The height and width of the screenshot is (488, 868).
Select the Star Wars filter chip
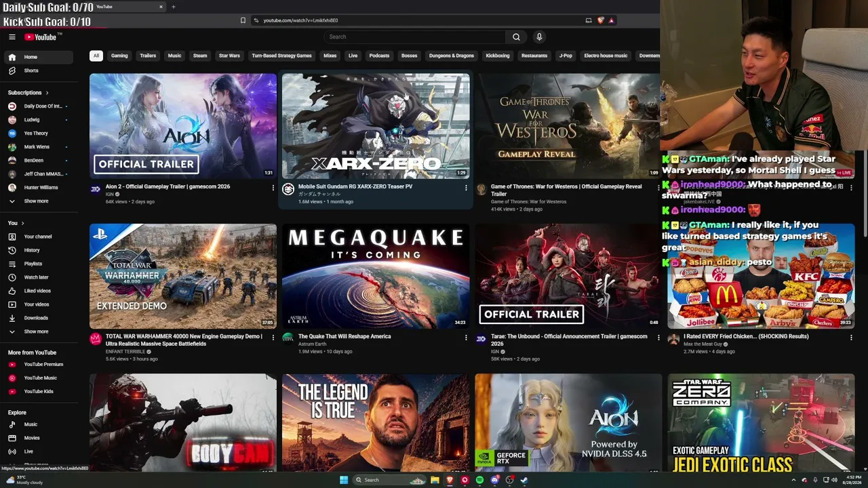[229, 56]
